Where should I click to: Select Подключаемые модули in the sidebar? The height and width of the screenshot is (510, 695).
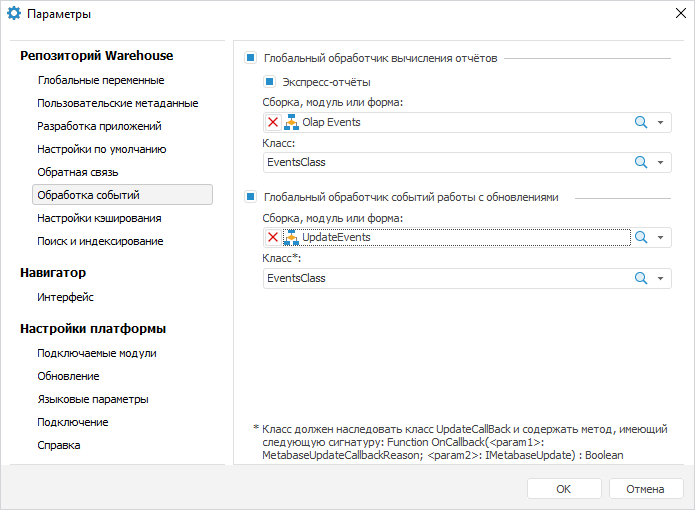[x=97, y=353]
